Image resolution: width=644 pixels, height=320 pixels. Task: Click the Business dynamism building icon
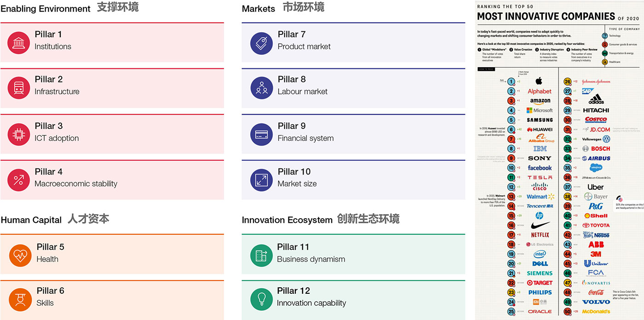262,255
